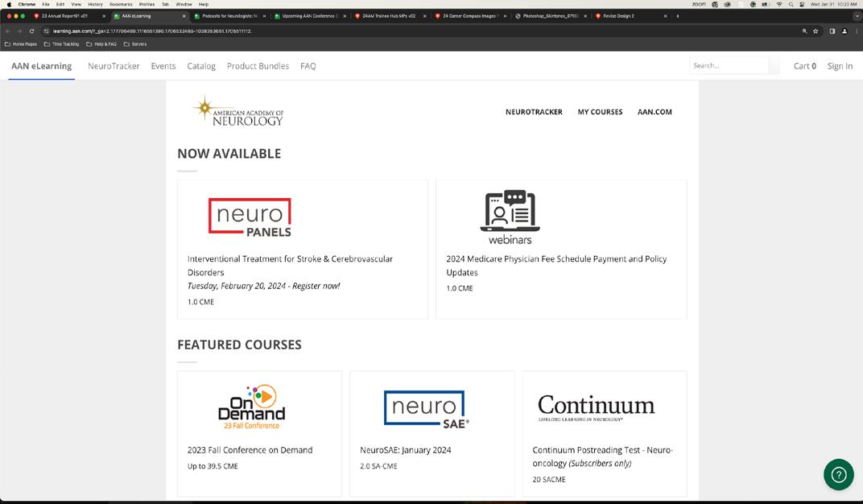Open Cart 0
Screen dimensions: 863x504
pyautogui.click(x=805, y=66)
